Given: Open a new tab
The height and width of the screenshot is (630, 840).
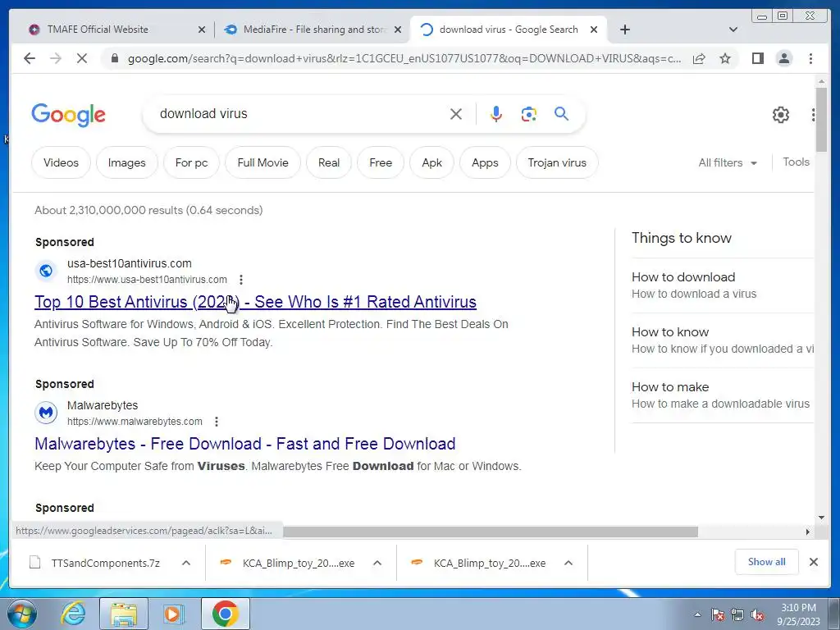Looking at the screenshot, I should 624,30.
